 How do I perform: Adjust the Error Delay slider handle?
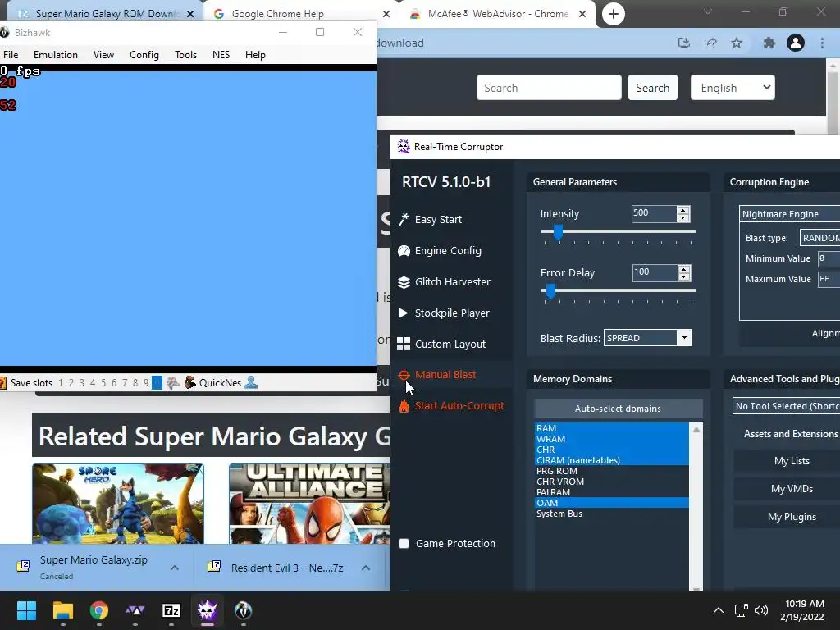[x=550, y=291]
